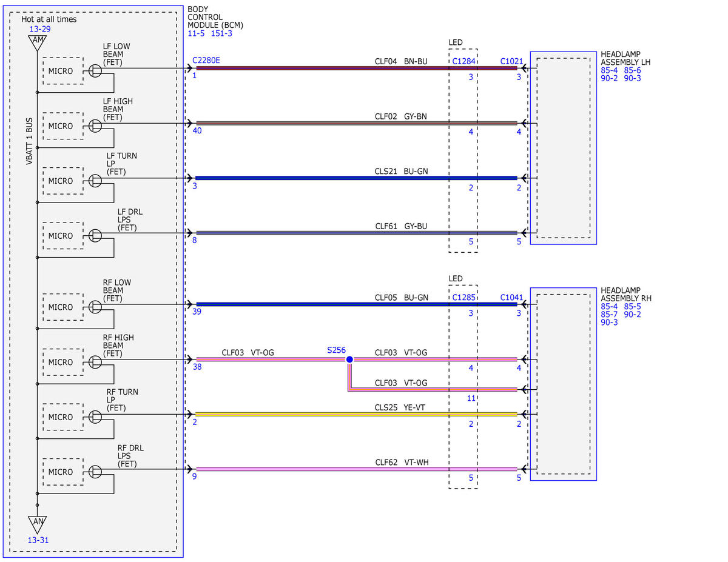
Task: Click the RF DRL LPS FET symbol
Action: click(95, 472)
